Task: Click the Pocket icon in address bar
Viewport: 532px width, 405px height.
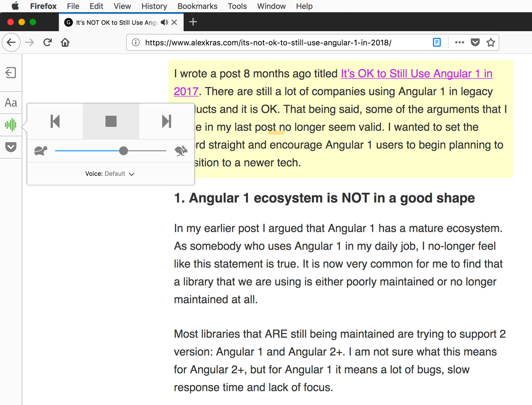Action: [x=475, y=43]
